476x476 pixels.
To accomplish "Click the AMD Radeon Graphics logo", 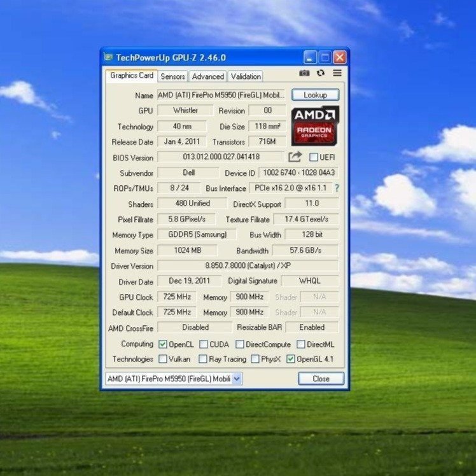I will [315, 125].
